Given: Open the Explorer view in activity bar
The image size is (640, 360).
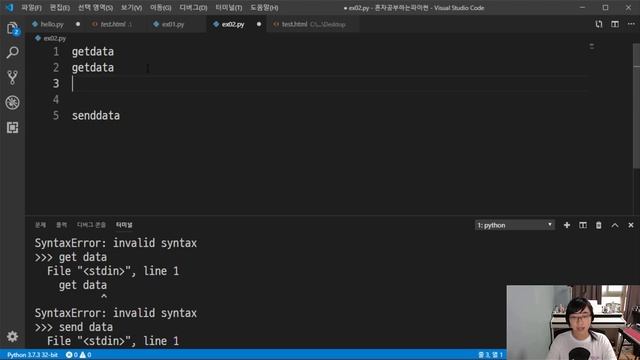Looking at the screenshot, I should pos(13,29).
